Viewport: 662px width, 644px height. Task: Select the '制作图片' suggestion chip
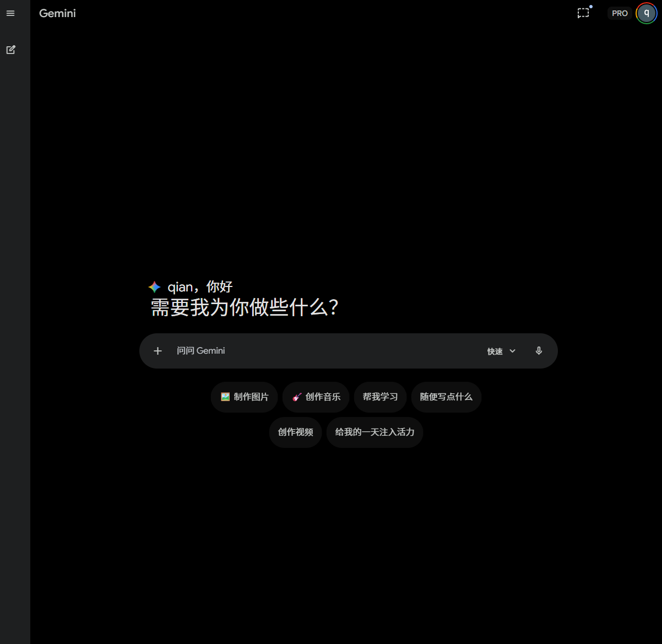[244, 397]
